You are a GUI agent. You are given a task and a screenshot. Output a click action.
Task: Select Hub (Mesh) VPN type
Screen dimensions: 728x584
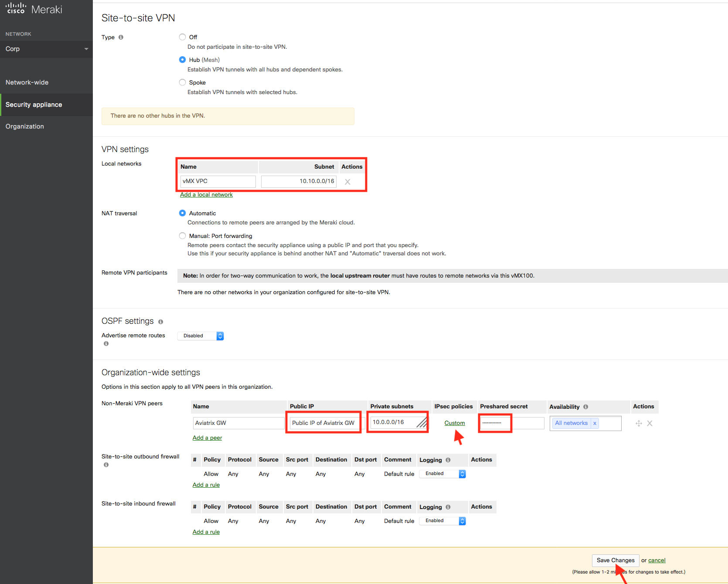pos(182,60)
